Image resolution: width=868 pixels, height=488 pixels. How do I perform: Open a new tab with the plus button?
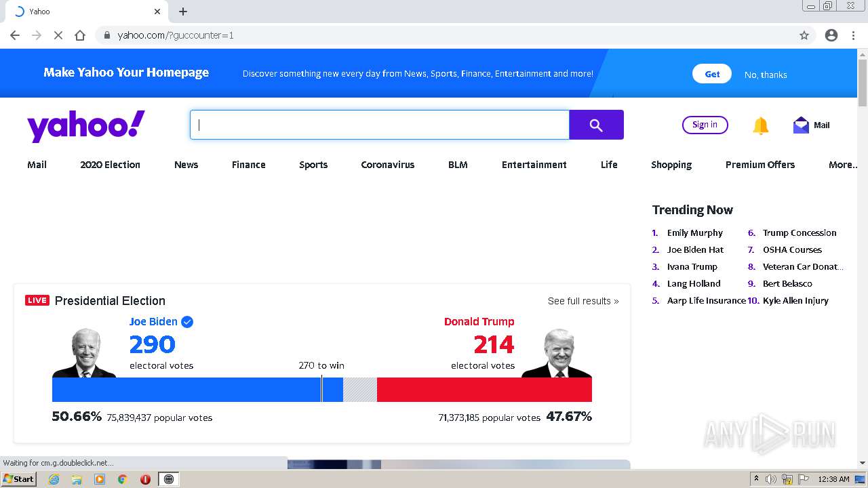(x=183, y=12)
